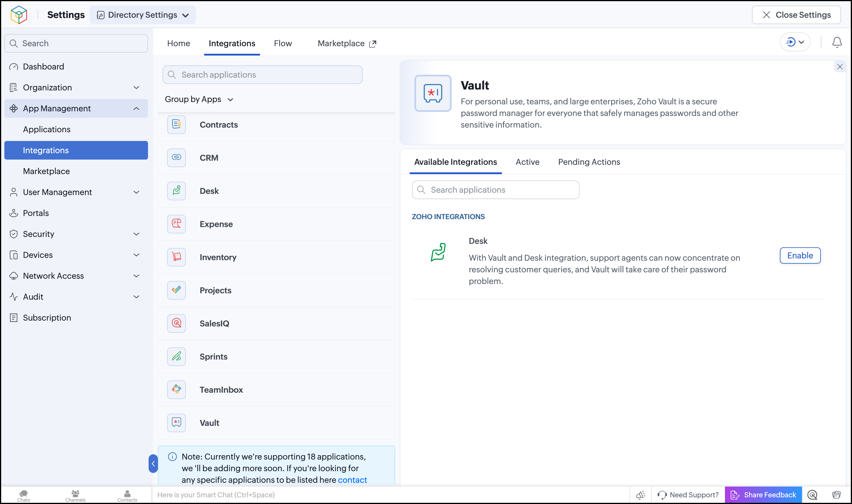Click the stacked windows icon in bottom bar
The height and width of the screenshot is (504, 852).
(836, 495)
